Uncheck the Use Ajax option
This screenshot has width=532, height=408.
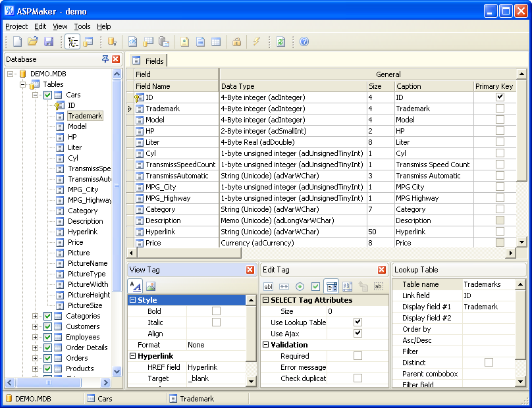click(358, 333)
